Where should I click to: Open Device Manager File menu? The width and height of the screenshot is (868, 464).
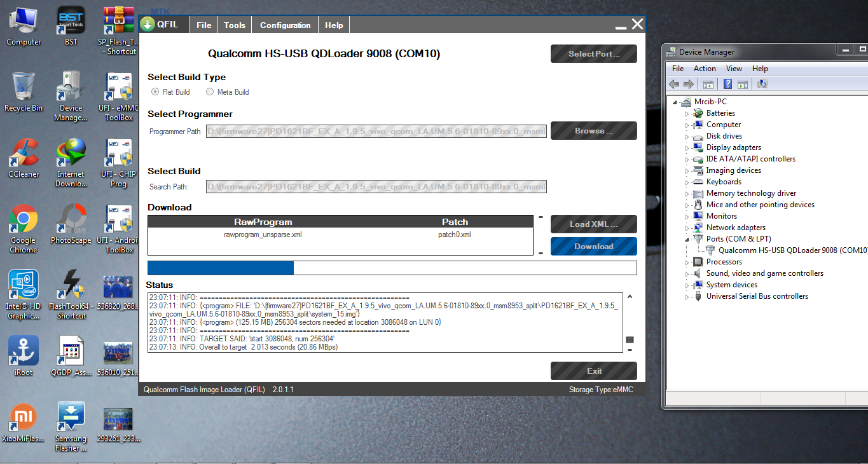point(678,69)
